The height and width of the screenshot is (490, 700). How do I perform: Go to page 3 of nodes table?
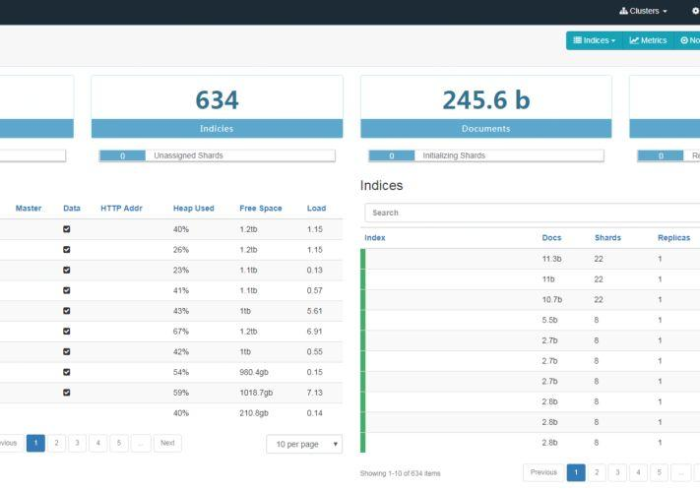pos(77,443)
